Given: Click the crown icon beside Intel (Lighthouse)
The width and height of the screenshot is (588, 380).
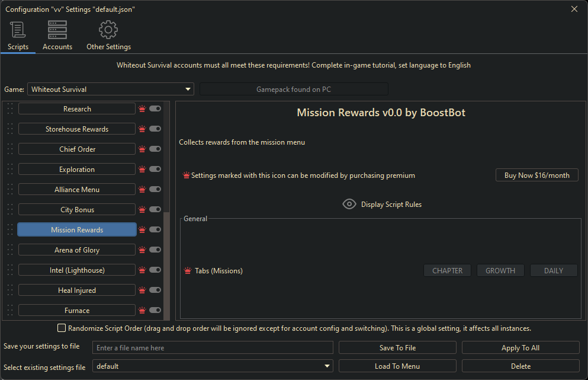Looking at the screenshot, I should (x=142, y=270).
